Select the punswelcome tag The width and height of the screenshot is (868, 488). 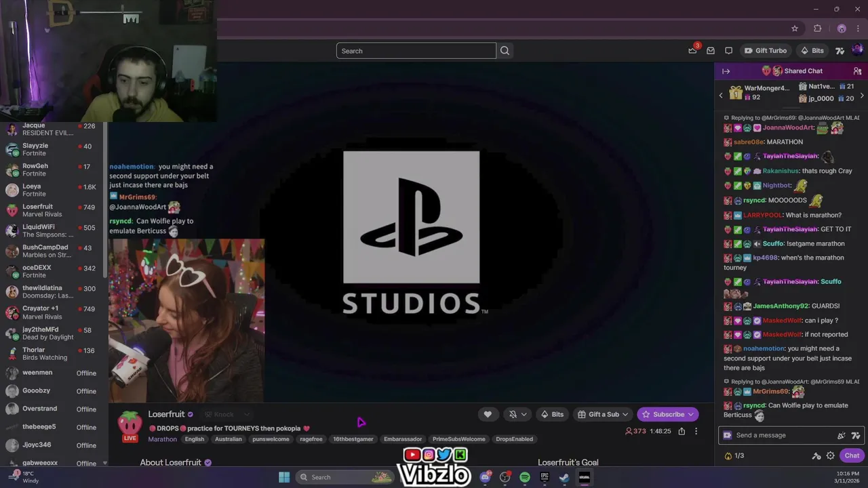pos(271,439)
